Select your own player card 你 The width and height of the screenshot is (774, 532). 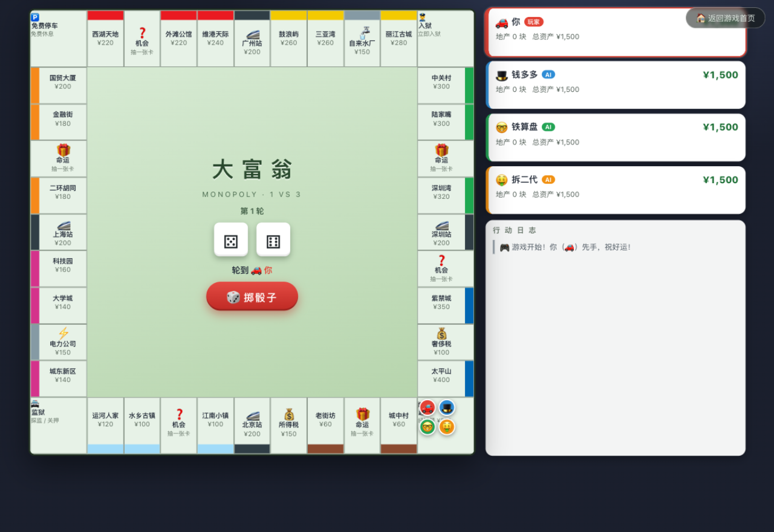[x=616, y=32]
